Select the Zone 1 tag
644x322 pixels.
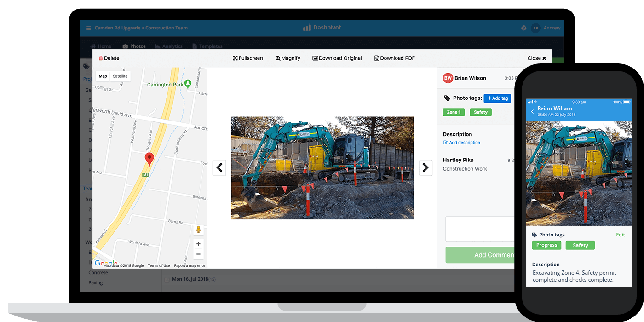(x=454, y=112)
